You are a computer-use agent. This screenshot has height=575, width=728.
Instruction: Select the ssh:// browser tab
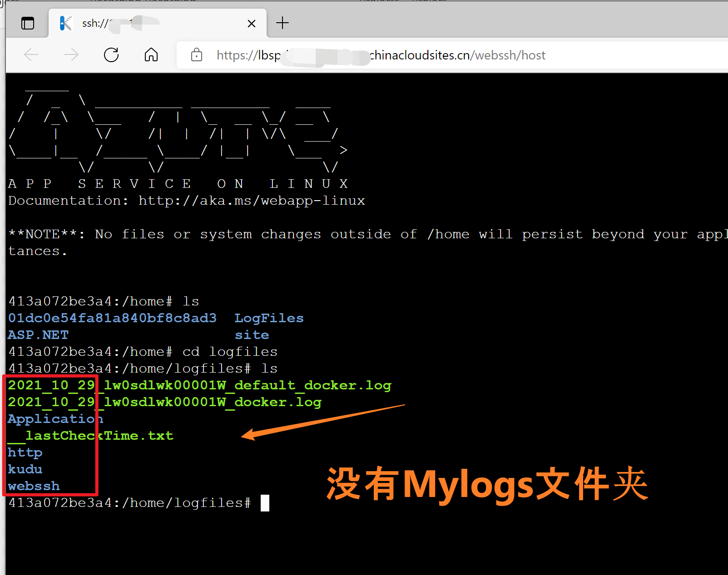click(154, 23)
